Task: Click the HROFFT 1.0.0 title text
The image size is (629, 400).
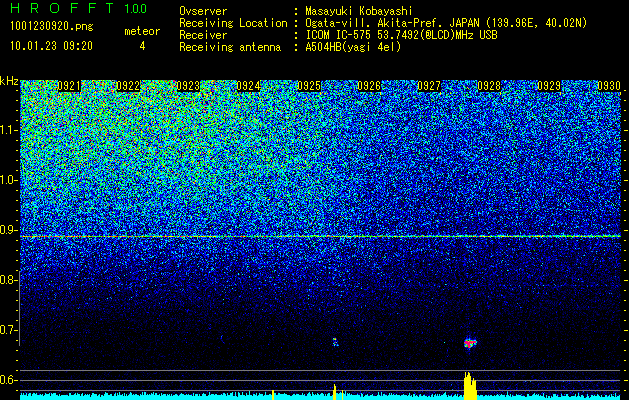Action: pyautogui.click(x=79, y=8)
